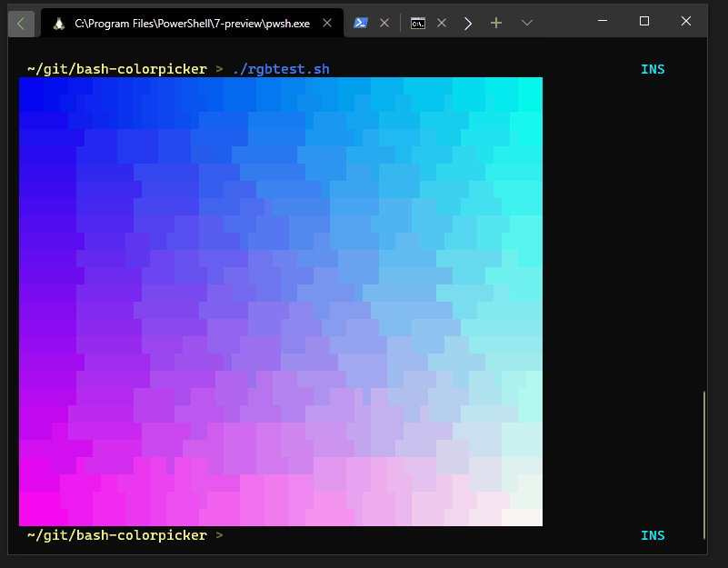Close the Command Prompt tab with its X
Viewport: 728px width, 568px height.
click(442, 23)
